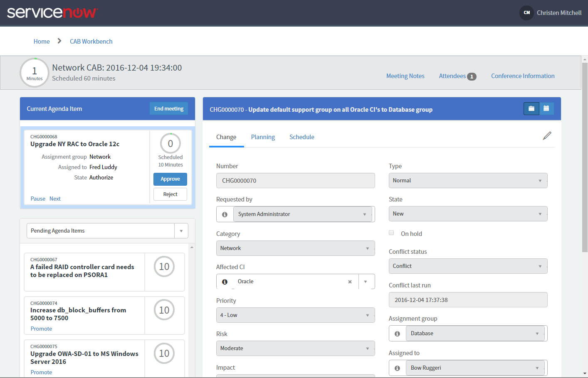Expand the Requested by System Administrator dropdown
The height and width of the screenshot is (378, 588).
302,214
